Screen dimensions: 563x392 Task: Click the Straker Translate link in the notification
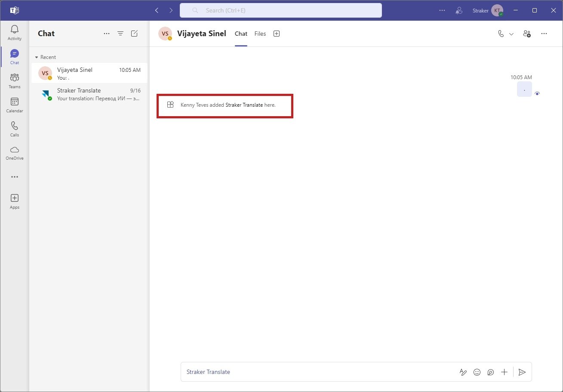tap(245, 105)
